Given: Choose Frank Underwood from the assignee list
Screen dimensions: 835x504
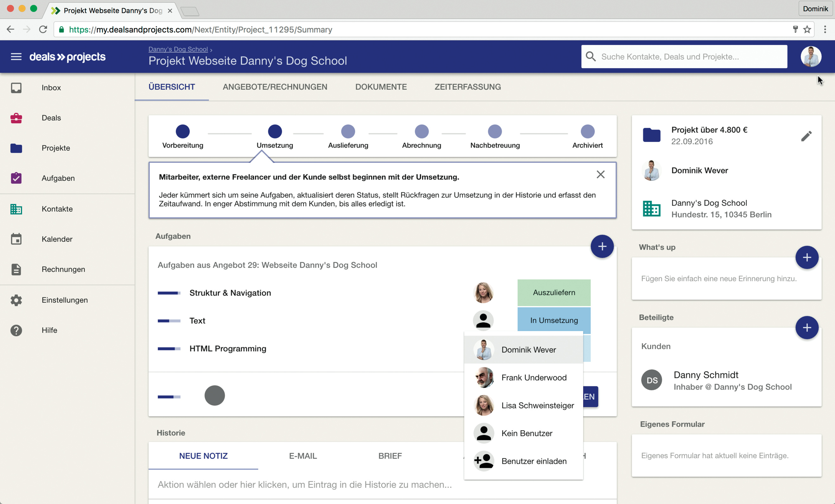Looking at the screenshot, I should (x=533, y=378).
